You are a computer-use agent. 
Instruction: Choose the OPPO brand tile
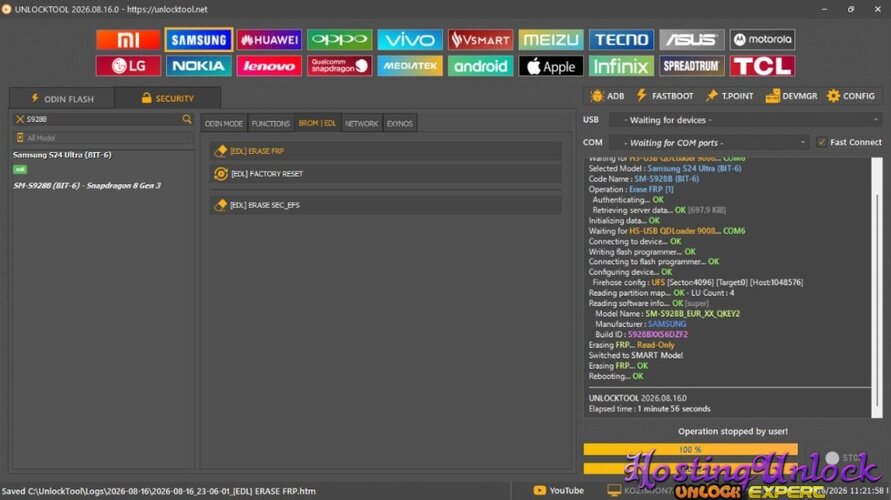[340, 40]
